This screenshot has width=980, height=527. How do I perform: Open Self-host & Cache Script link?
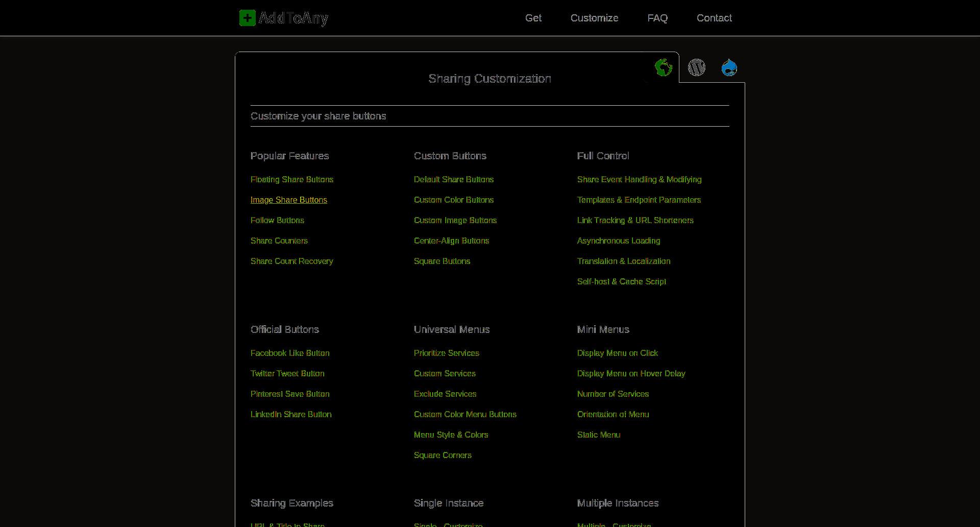622,281
